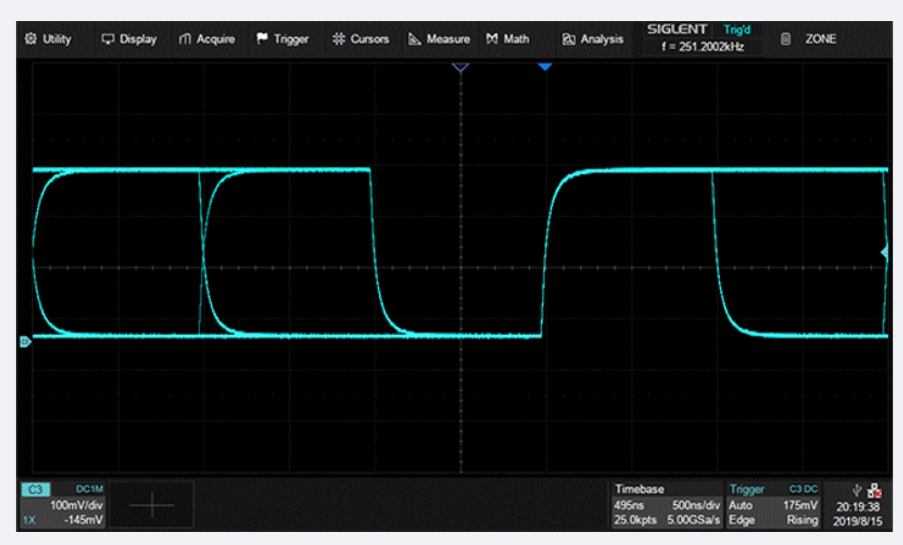Viewport: 903px width, 545px height.
Task: Click the add channel plus box
Action: pyautogui.click(x=151, y=505)
